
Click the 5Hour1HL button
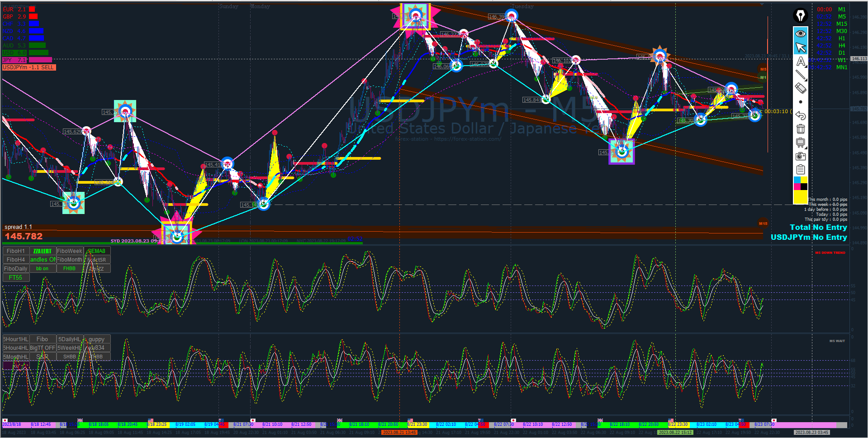coord(16,339)
